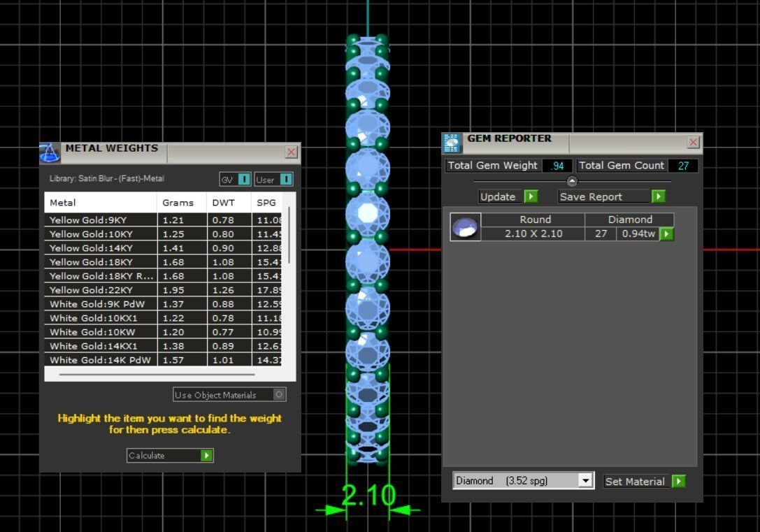The width and height of the screenshot is (760, 532).
Task: Select the Yellow Gold:18KY row
Action: 164,262
